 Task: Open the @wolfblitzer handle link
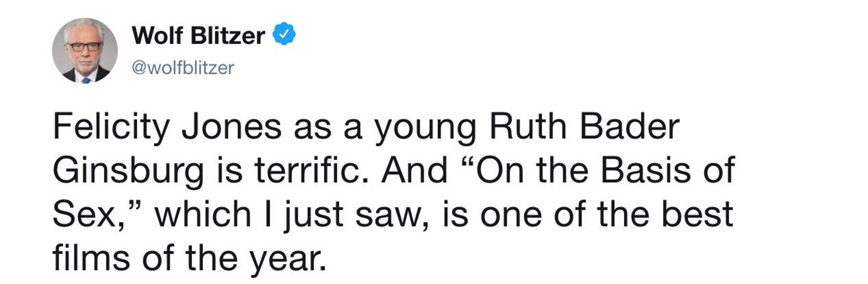[183, 68]
